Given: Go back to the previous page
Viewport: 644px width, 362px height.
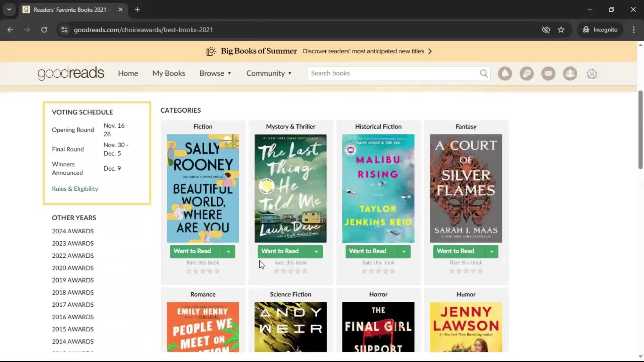Looking at the screenshot, I should (x=10, y=30).
